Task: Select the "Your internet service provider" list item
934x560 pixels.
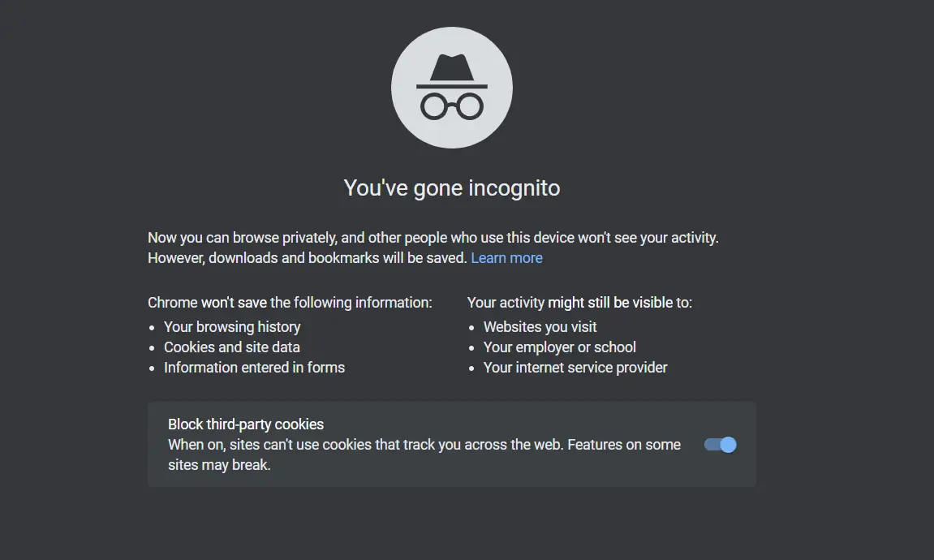Action: [575, 368]
